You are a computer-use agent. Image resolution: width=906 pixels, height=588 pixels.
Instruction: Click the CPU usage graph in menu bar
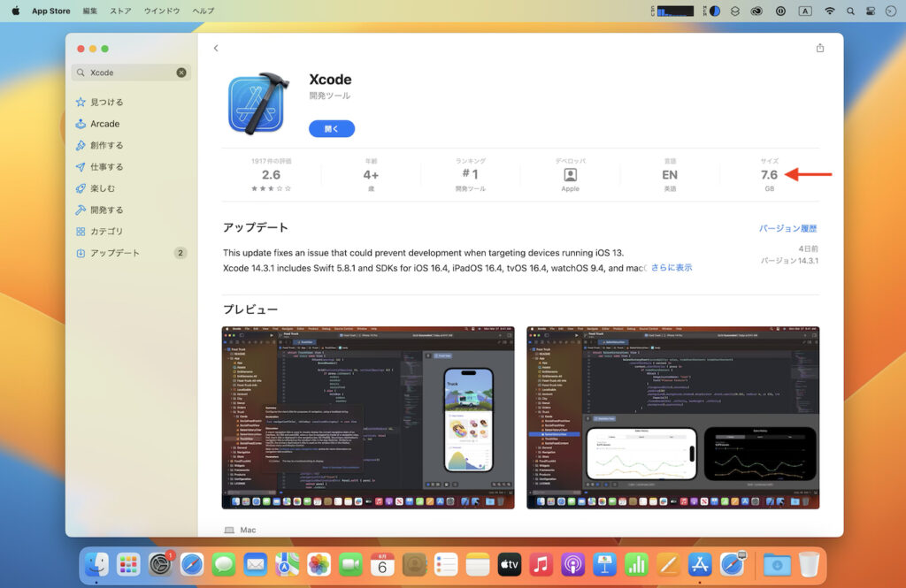tap(672, 11)
